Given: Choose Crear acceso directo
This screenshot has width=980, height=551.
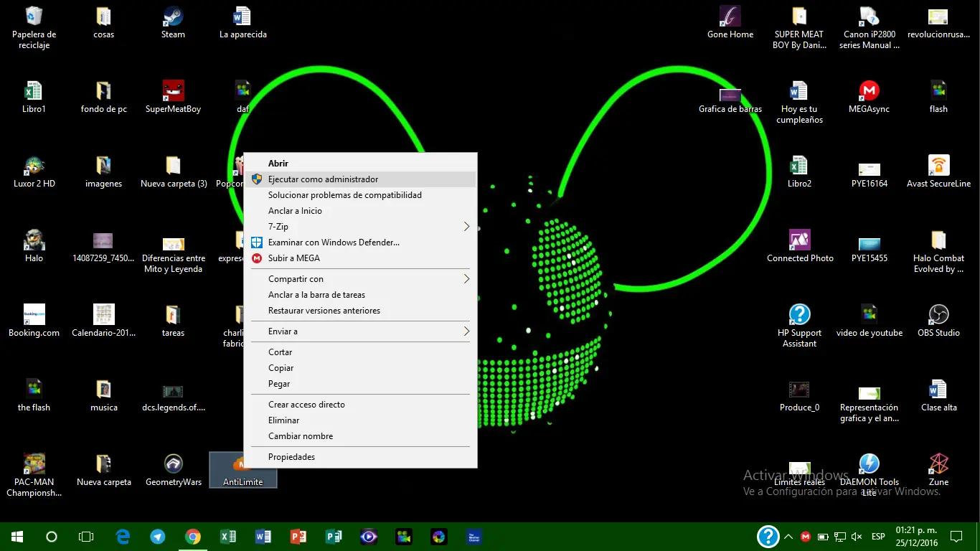Looking at the screenshot, I should pyautogui.click(x=361, y=405).
